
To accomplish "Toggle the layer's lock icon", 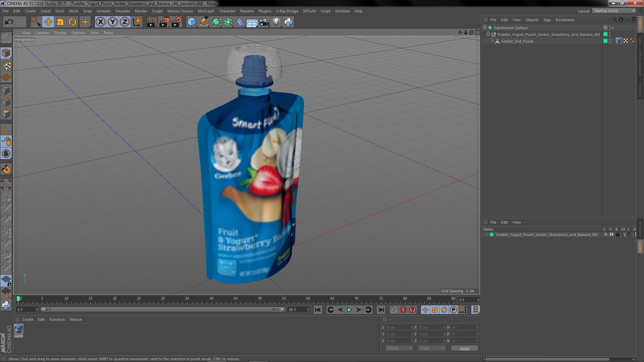I will 629,235.
